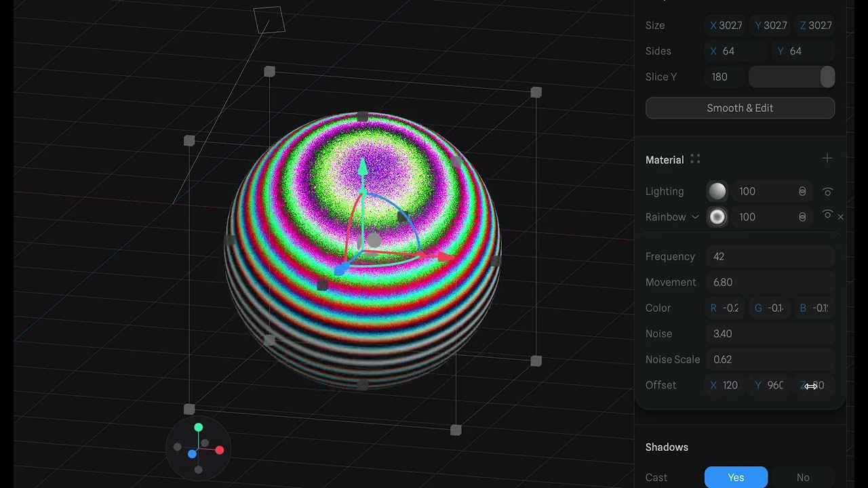Click the blue Z axis in orientation gizmo
This screenshot has height=488, width=868.
click(192, 453)
